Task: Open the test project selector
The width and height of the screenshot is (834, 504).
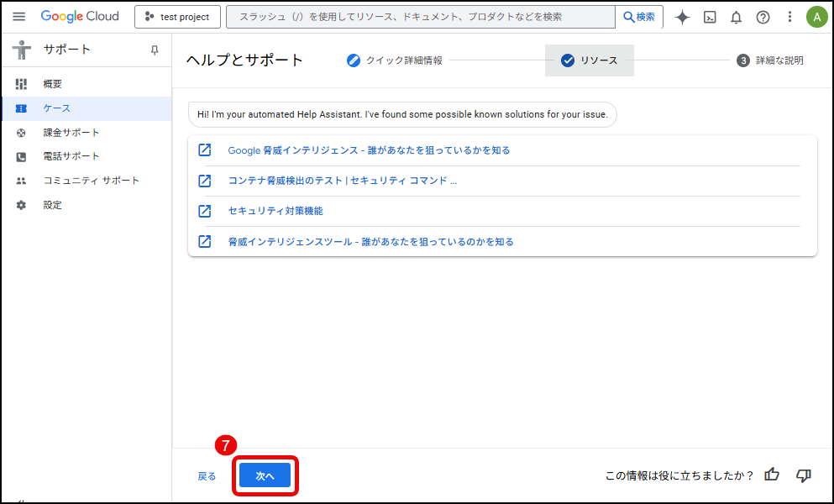Action: click(x=177, y=17)
